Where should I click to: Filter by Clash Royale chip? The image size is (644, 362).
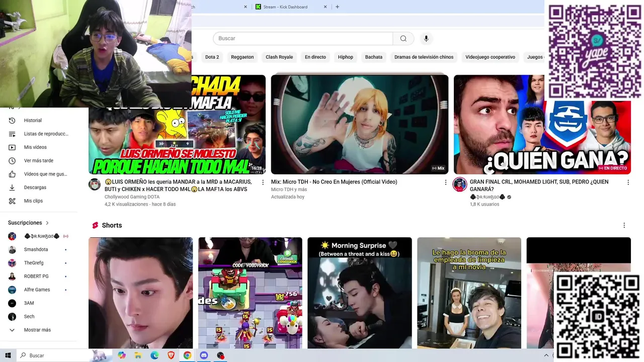[279, 57]
